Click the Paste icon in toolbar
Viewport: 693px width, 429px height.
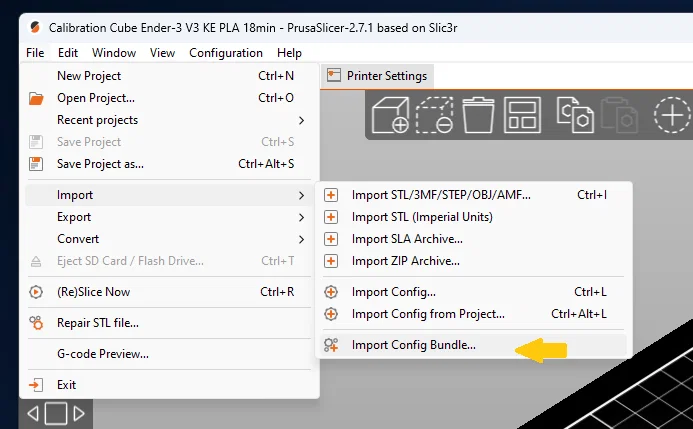pyautogui.click(x=619, y=115)
